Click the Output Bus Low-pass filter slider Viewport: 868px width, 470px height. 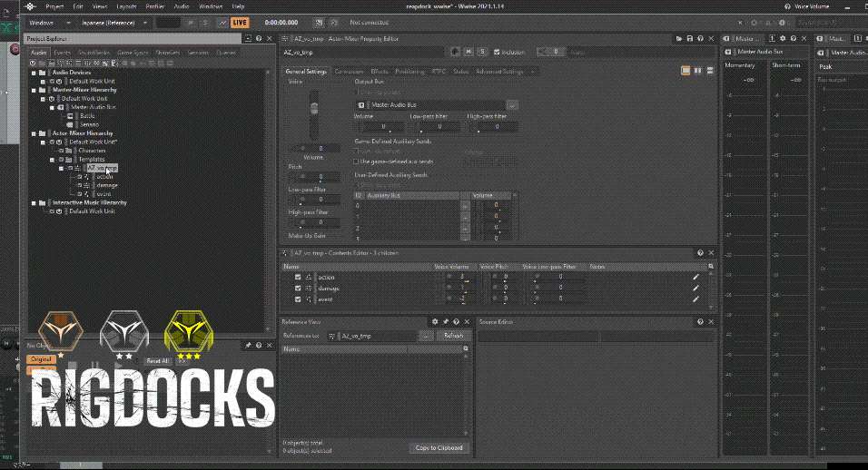(434, 127)
